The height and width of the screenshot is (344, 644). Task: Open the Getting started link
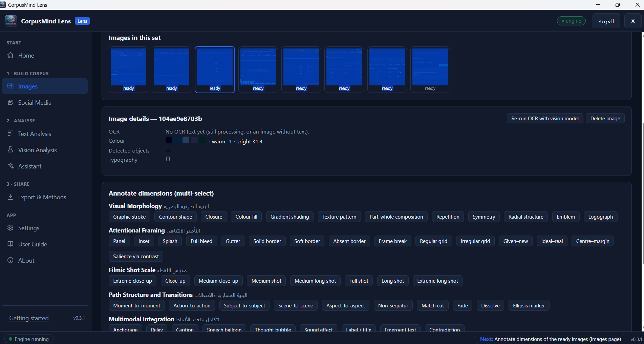pyautogui.click(x=29, y=318)
